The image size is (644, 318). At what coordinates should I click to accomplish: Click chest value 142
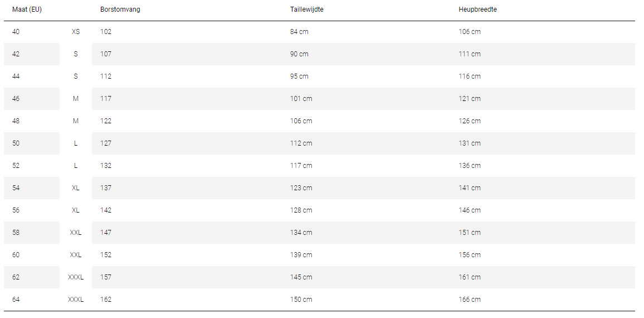tap(105, 210)
